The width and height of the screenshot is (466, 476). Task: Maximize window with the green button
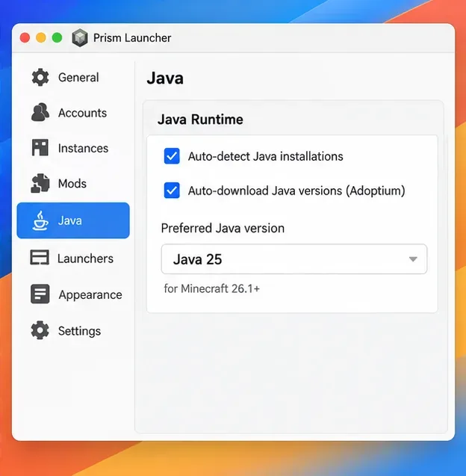[57, 38]
